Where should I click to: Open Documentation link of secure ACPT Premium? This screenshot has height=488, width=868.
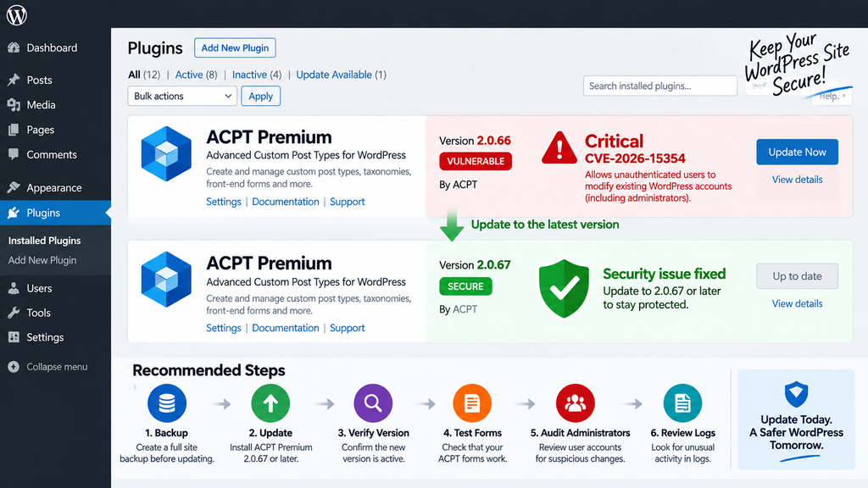(x=286, y=328)
